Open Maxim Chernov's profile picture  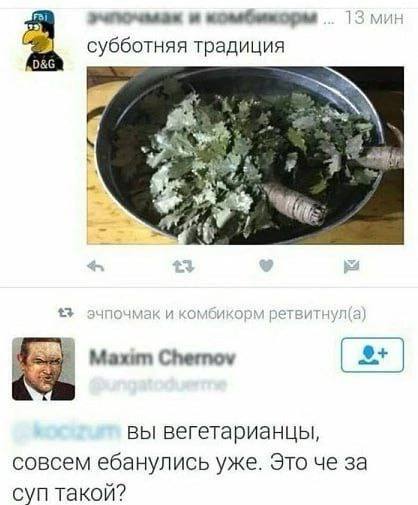43,369
